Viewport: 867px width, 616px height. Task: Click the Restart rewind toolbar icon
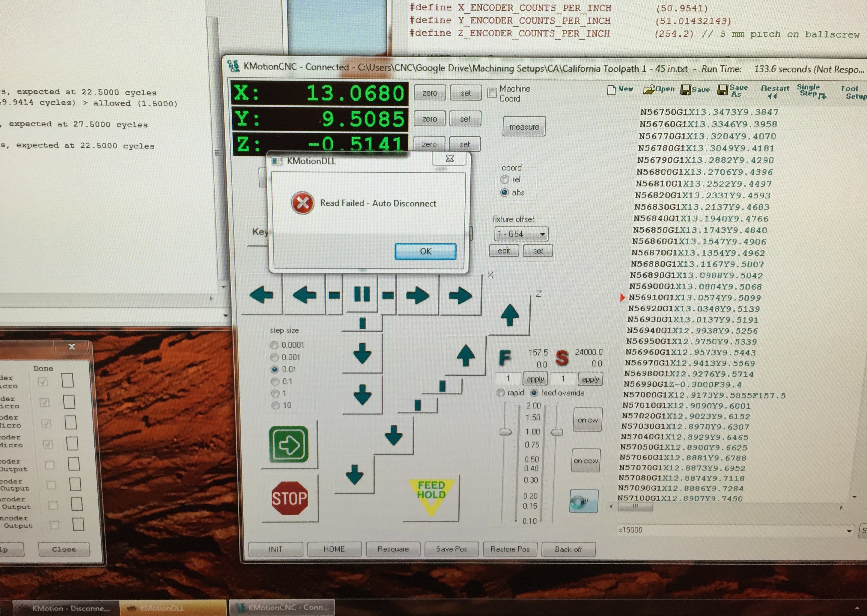(x=774, y=91)
